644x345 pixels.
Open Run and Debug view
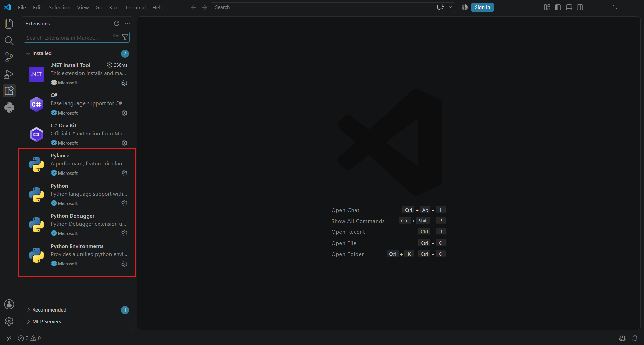[9, 74]
